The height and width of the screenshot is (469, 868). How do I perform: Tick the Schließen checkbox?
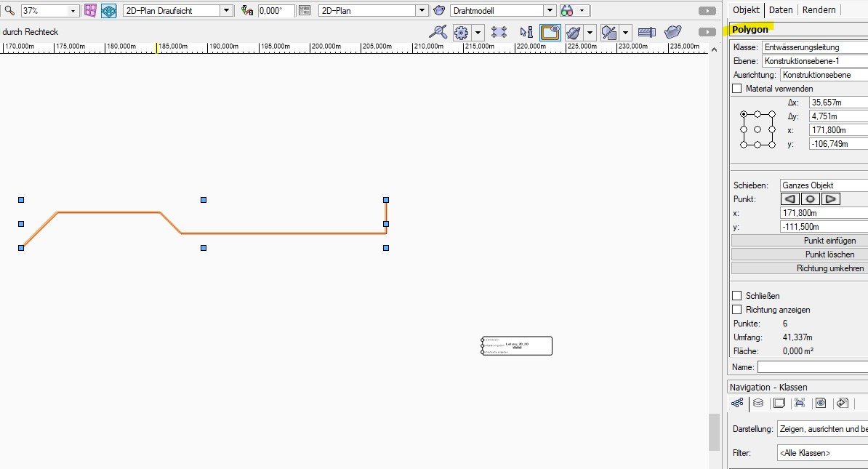[x=737, y=296]
